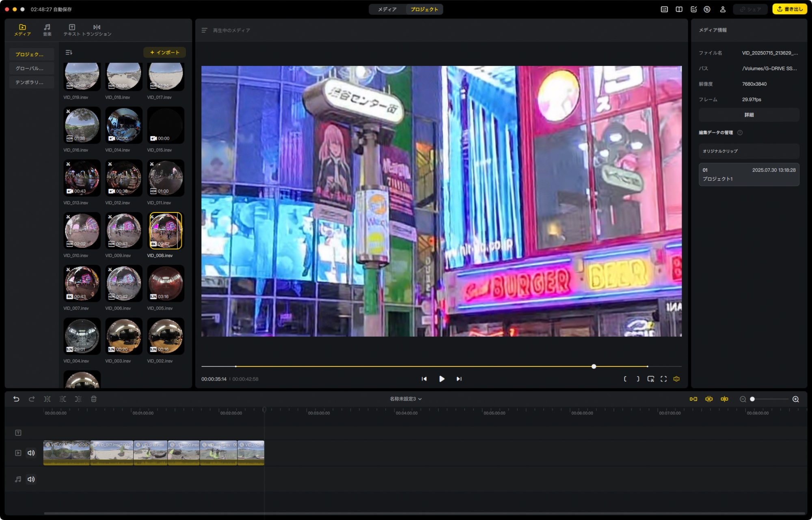
Task: Click the timeline playhead marker
Action: tap(264, 409)
